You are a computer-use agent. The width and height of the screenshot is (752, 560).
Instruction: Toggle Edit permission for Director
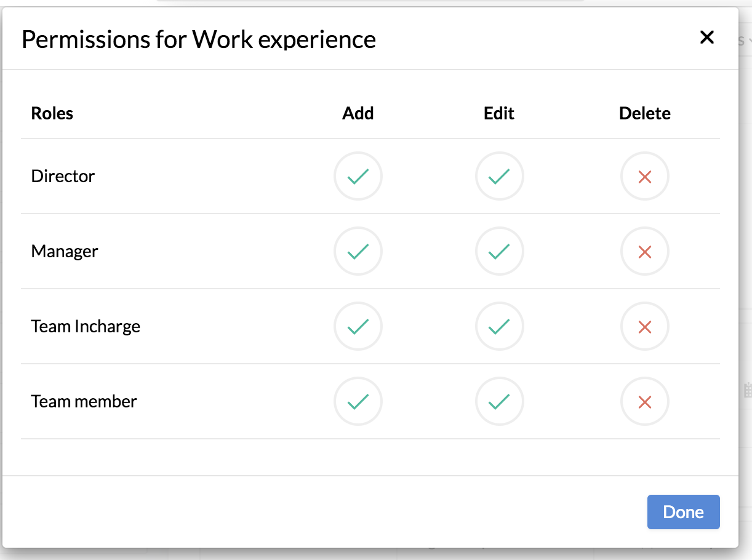point(499,177)
